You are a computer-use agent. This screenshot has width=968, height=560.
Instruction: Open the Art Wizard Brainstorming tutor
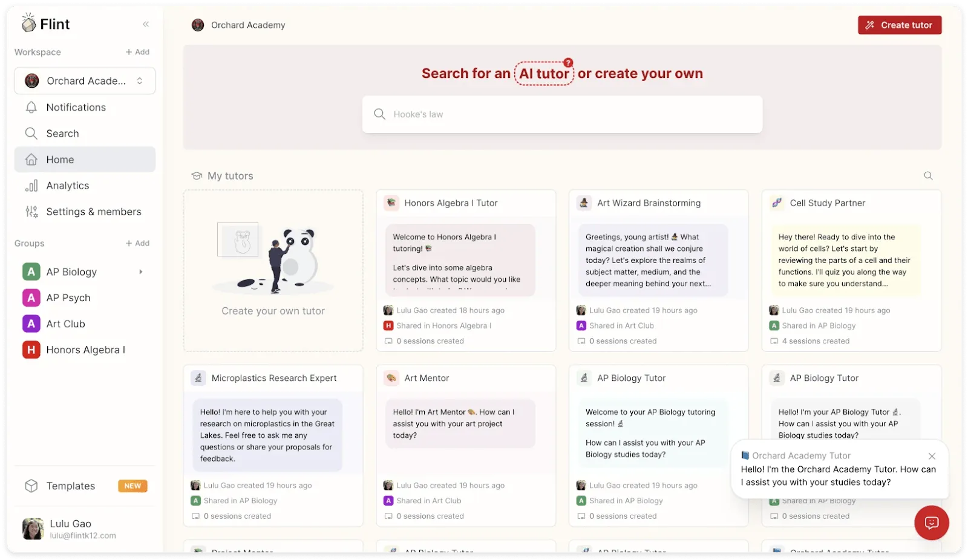659,270
